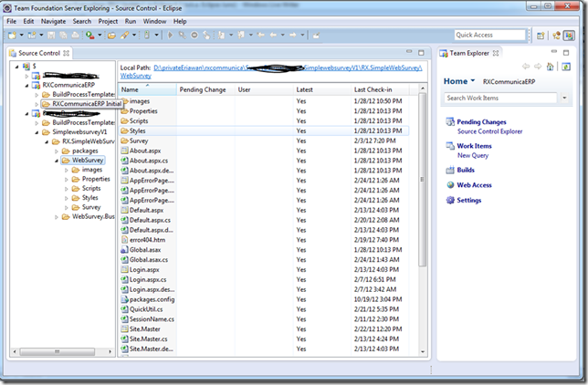Open the Pending Changes section
The height and width of the screenshot is (385, 588).
pyautogui.click(x=481, y=121)
